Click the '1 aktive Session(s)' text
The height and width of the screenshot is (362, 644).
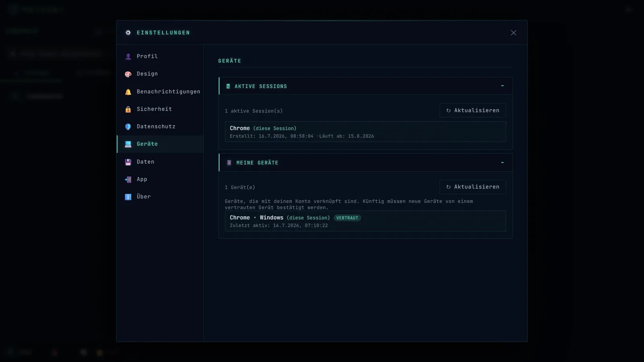pyautogui.click(x=254, y=111)
